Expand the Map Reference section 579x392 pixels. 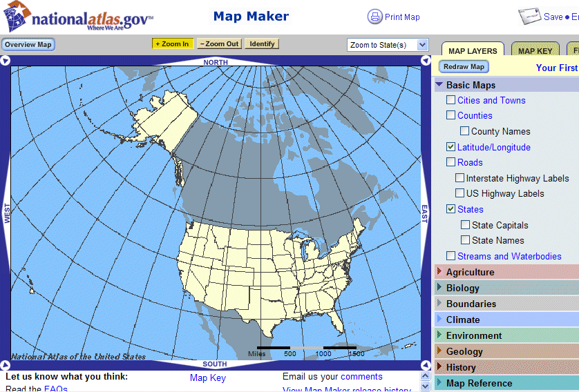[x=439, y=382]
